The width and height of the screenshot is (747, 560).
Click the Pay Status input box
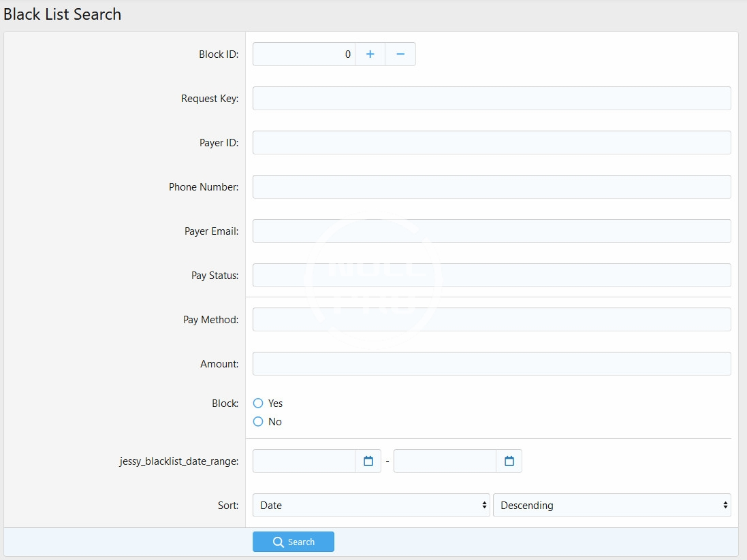pos(492,276)
